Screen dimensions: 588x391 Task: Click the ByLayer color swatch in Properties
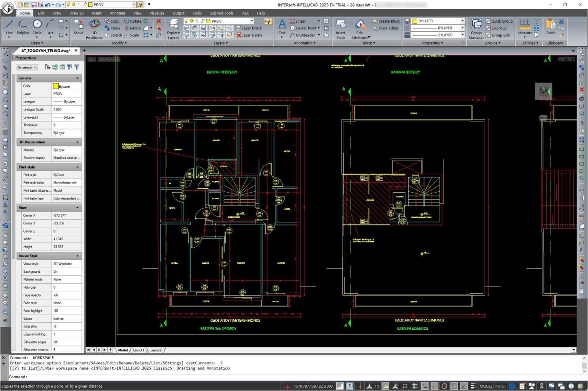tap(56, 86)
